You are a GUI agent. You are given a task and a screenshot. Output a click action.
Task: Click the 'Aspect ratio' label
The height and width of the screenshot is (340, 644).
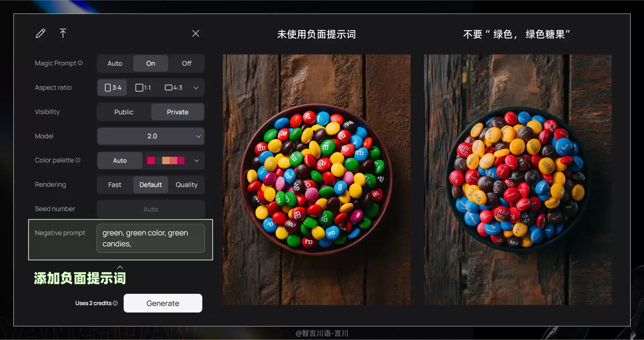point(53,88)
